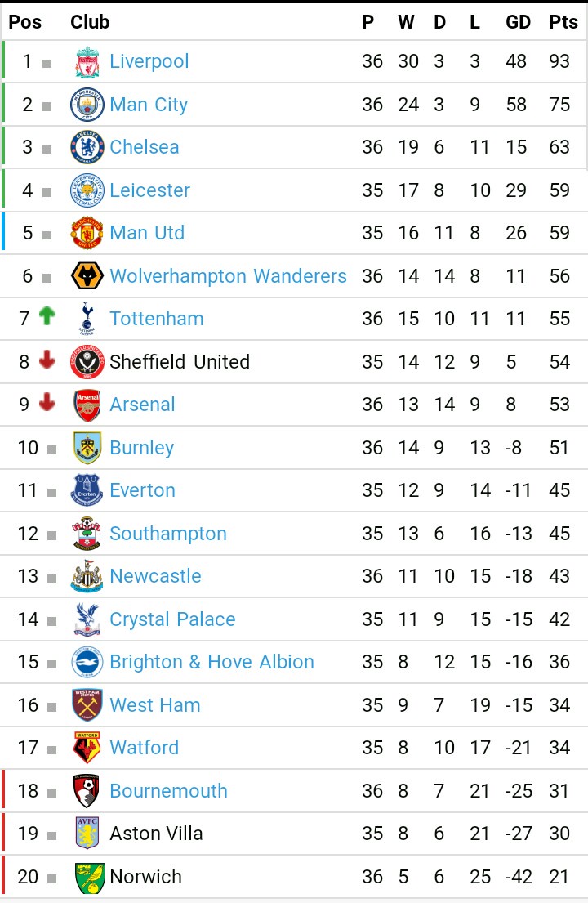Open the Man Utd team link
Viewport: 588px width, 903px height.
147,233
